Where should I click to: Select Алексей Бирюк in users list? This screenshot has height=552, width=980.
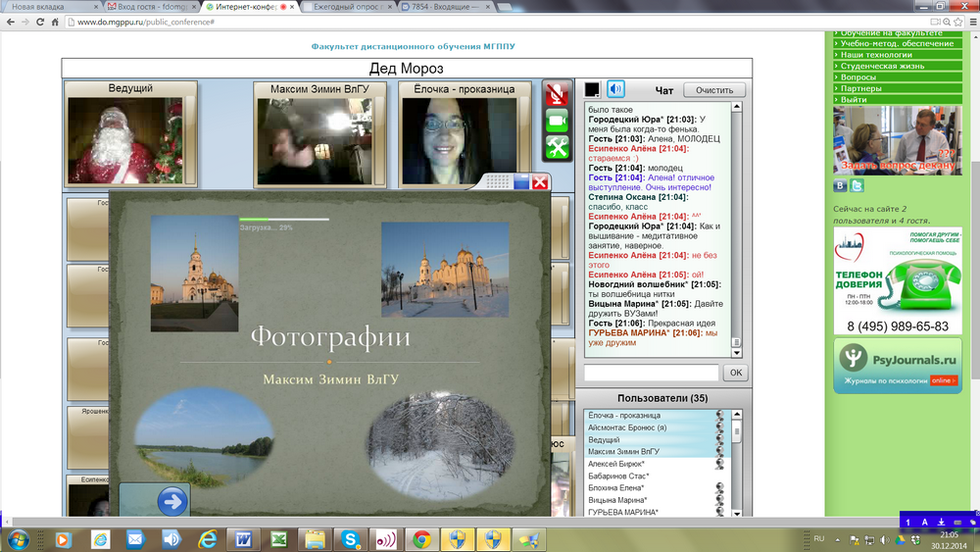(622, 464)
